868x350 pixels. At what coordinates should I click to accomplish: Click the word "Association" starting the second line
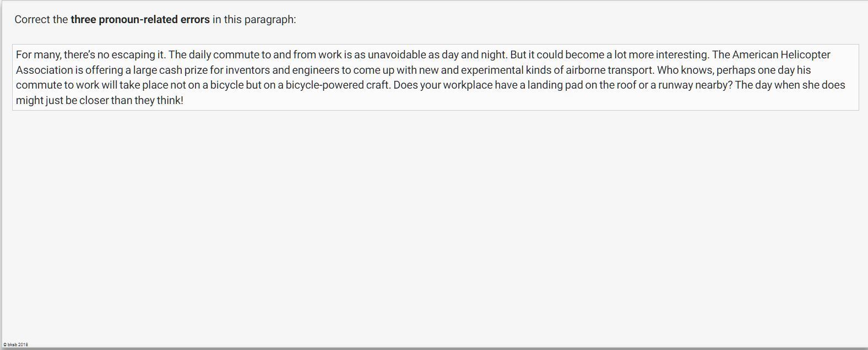pyautogui.click(x=44, y=70)
